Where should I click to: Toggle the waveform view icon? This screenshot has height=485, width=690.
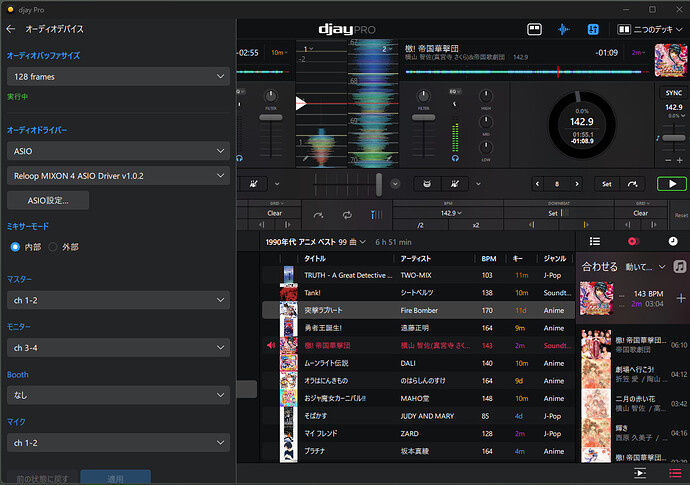563,29
